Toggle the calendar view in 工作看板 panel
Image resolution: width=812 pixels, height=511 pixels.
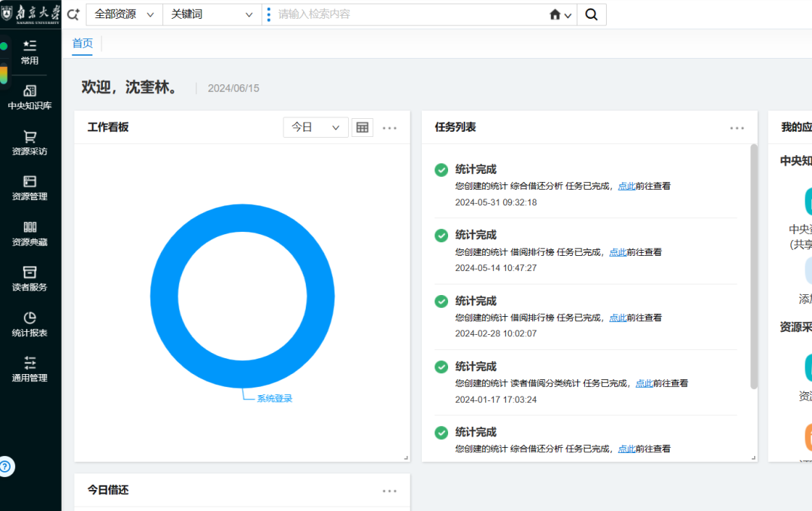click(x=362, y=126)
